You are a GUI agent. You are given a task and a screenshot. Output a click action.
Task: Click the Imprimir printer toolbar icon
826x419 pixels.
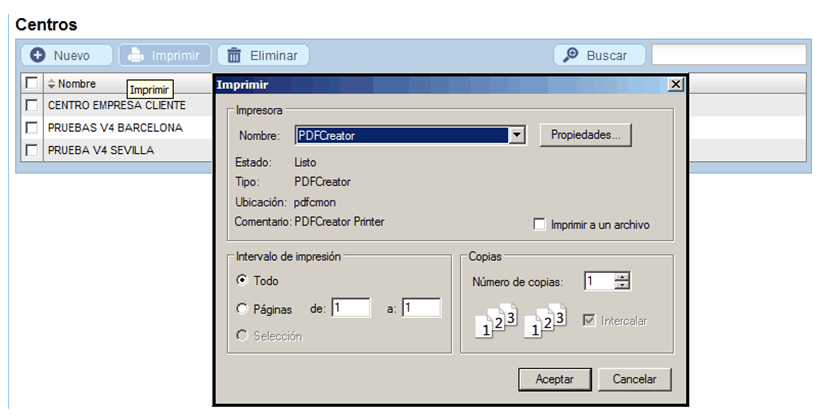coord(136,56)
